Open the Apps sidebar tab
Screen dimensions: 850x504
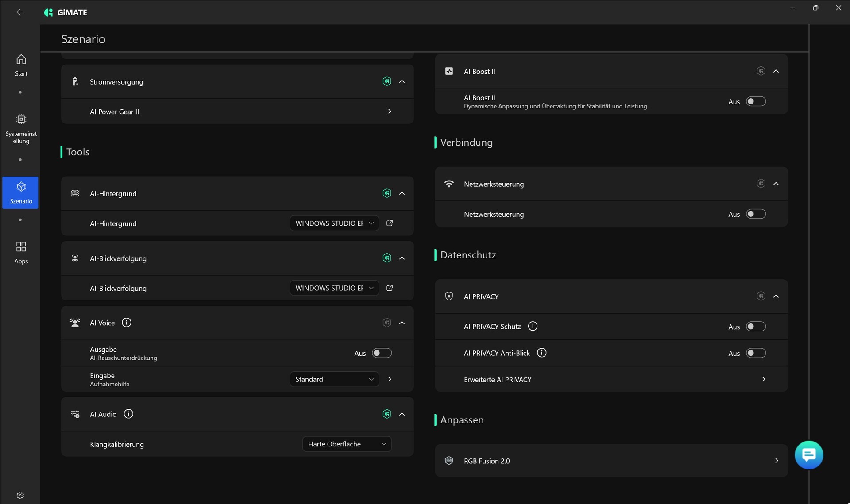(x=21, y=253)
